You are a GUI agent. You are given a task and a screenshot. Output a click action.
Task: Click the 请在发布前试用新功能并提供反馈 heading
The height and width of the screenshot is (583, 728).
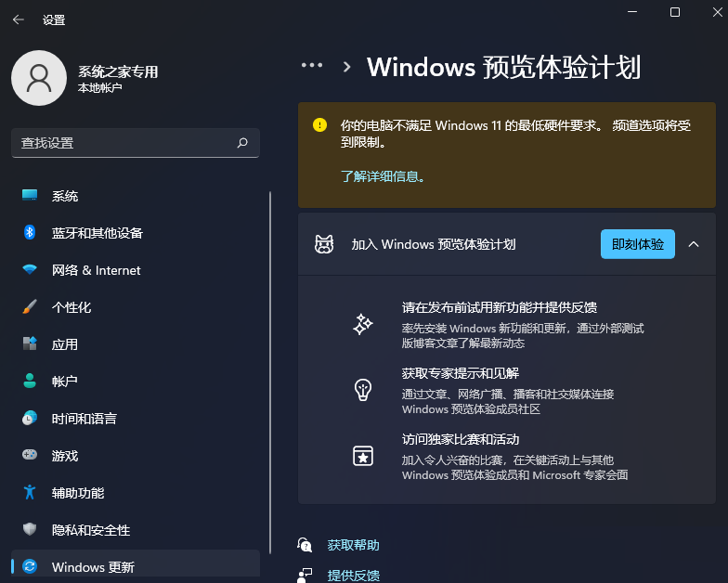(500, 307)
